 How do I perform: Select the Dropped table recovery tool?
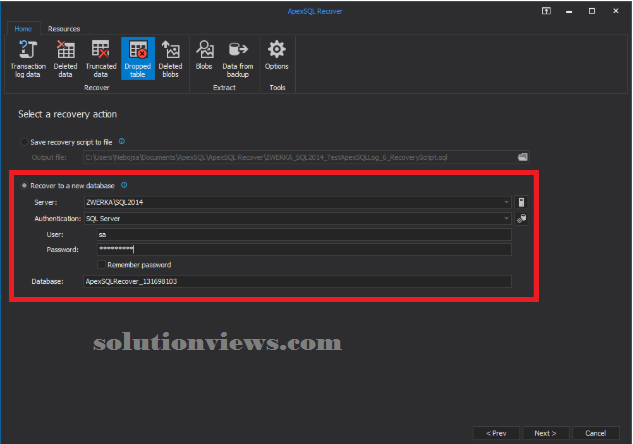click(138, 59)
